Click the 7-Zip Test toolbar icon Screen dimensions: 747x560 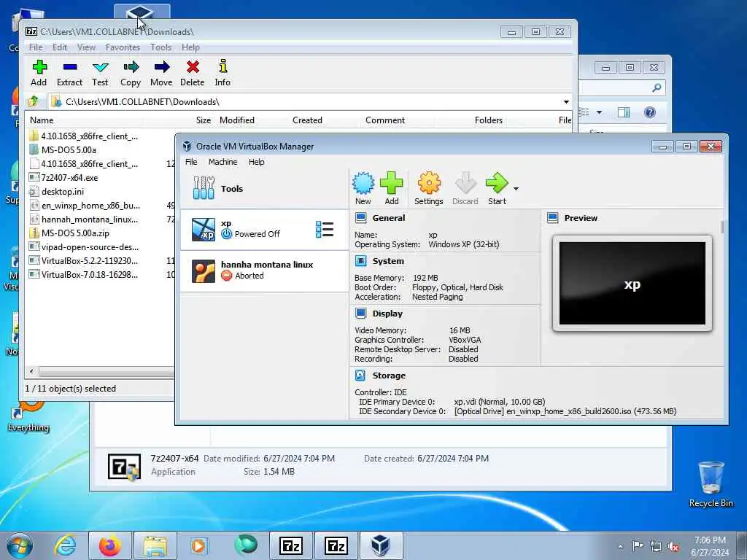(x=100, y=72)
